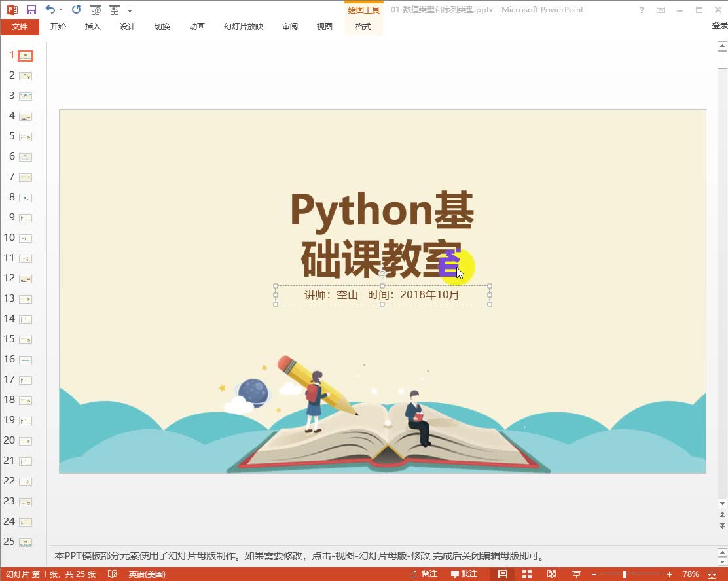Screen dimensions: 728x581
Task: Open Reading View from status bar
Action: pyautogui.click(x=551, y=574)
